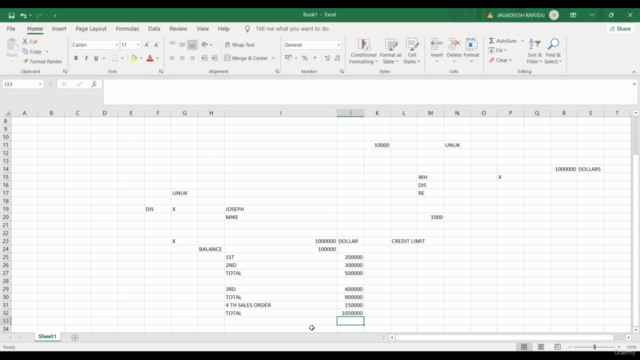Select the Sheet1 tab
The image size is (640, 360).
point(47,336)
